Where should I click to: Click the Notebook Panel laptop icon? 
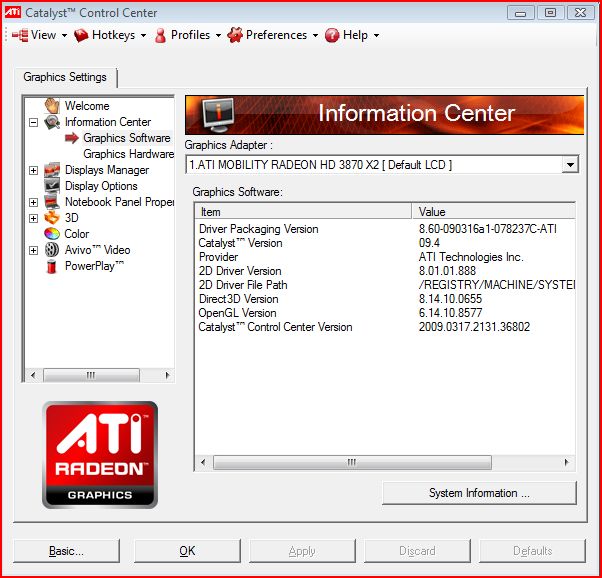52,202
